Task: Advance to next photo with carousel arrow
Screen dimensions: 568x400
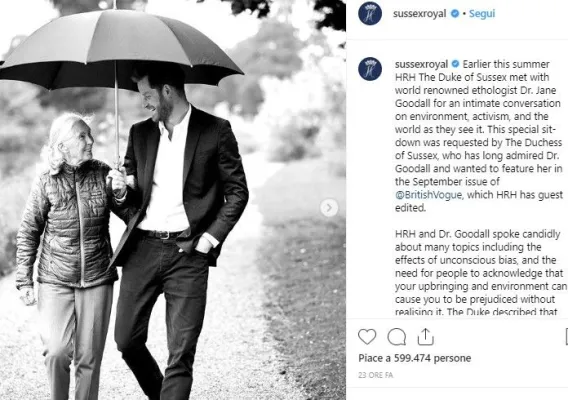Action: pos(329,208)
